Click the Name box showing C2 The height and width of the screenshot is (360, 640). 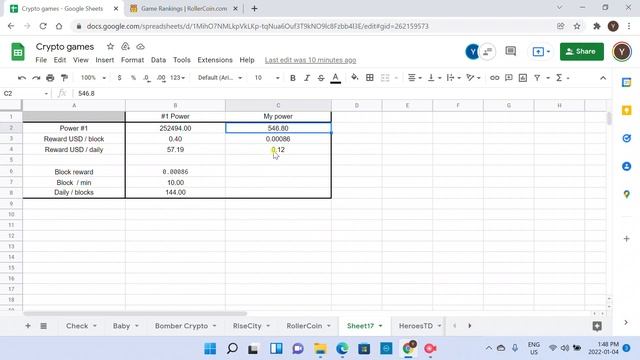(25, 93)
